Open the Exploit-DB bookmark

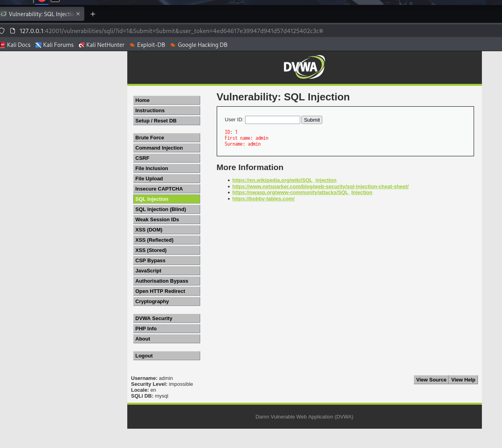click(x=147, y=45)
